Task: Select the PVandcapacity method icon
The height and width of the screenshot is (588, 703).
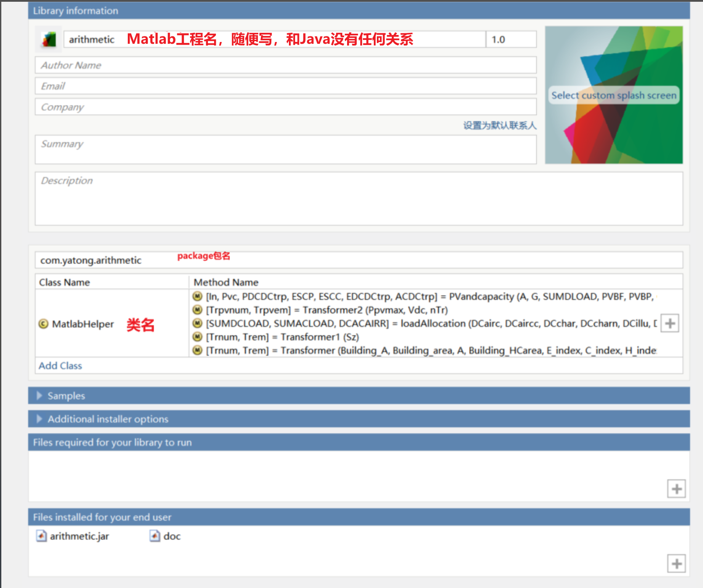Action: click(x=197, y=296)
